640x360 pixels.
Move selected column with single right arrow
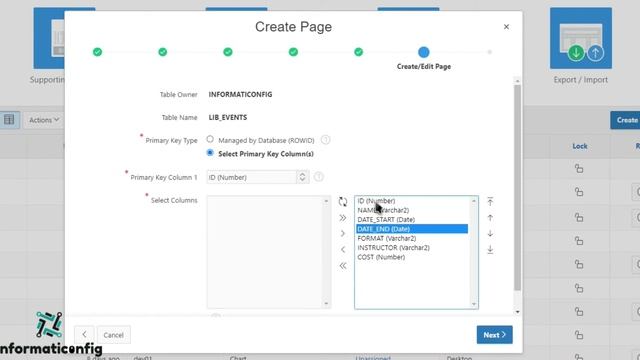pos(343,233)
